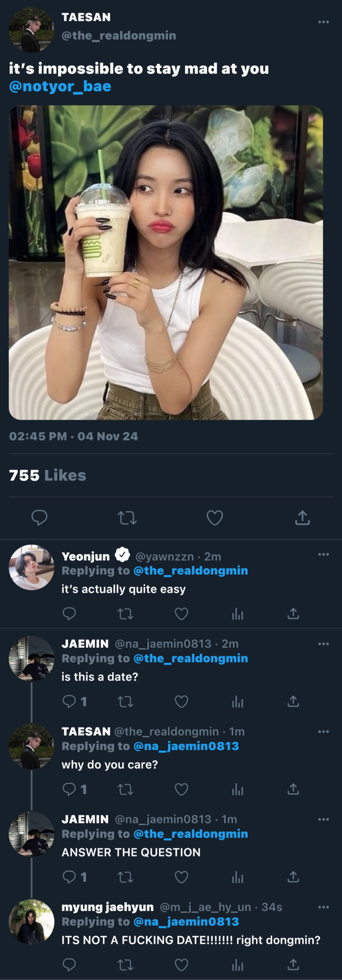
Task: View the 755 Likes list
Action: (47, 475)
